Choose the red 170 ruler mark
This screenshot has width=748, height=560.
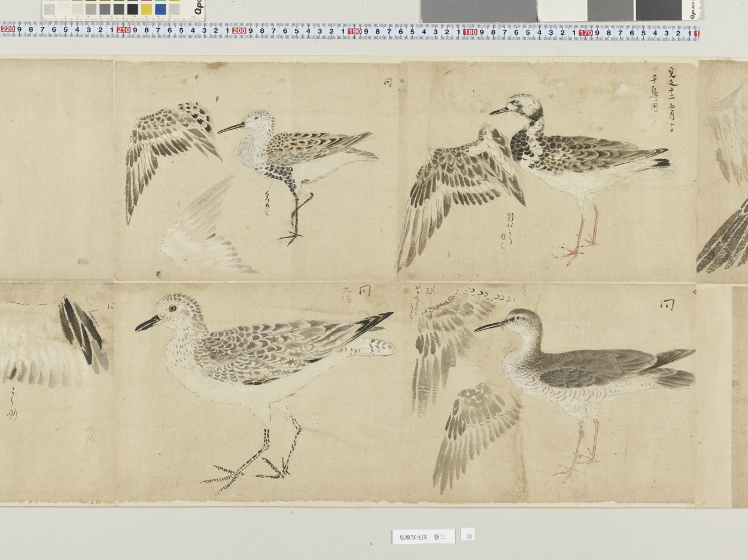[x=585, y=33]
